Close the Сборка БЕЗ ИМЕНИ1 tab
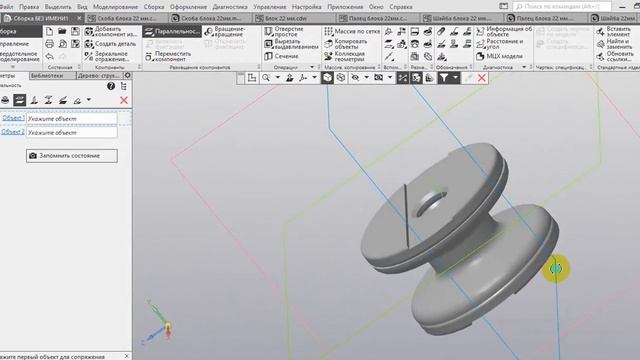 coord(79,18)
